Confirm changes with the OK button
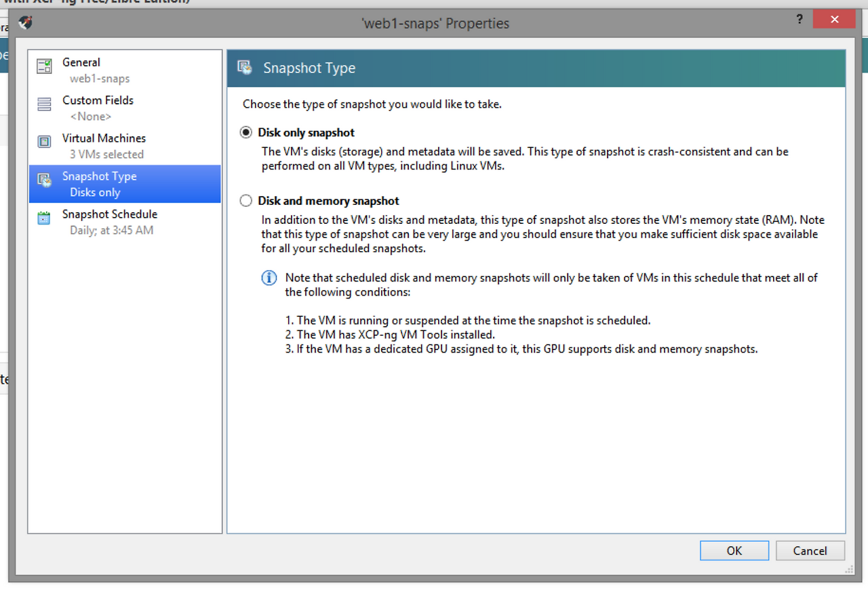 pos(734,551)
